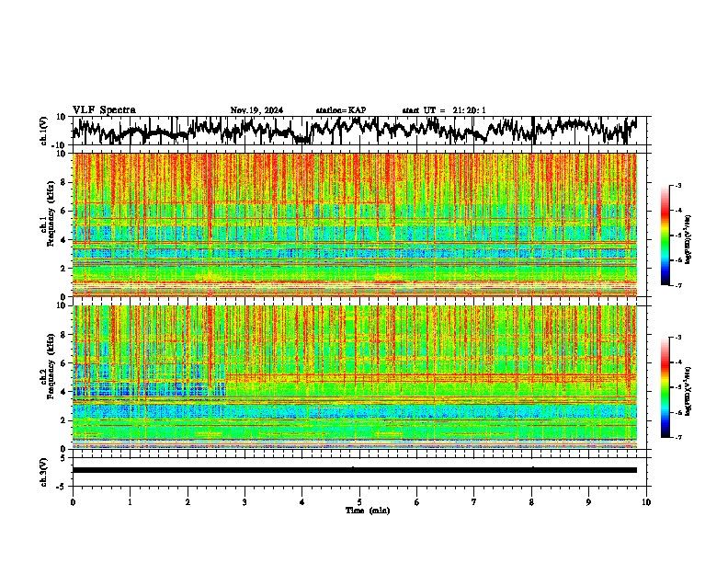The height and width of the screenshot is (563, 728).
Task: Click the time axis tick label '0'
Action: [x=73, y=502]
